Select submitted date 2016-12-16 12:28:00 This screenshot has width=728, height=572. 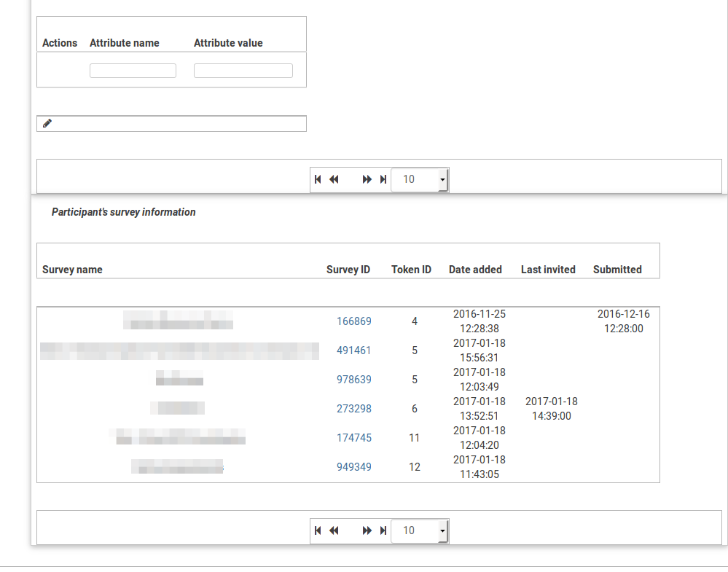pyautogui.click(x=624, y=321)
